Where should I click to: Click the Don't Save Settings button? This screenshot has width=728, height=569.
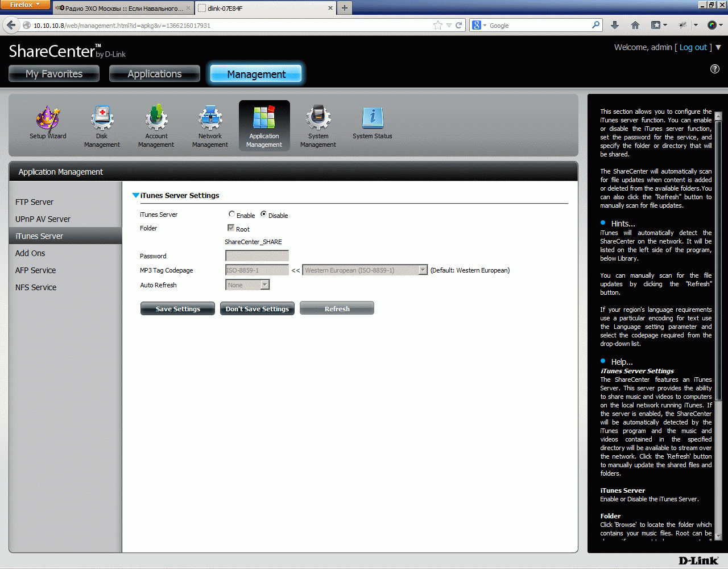point(257,308)
